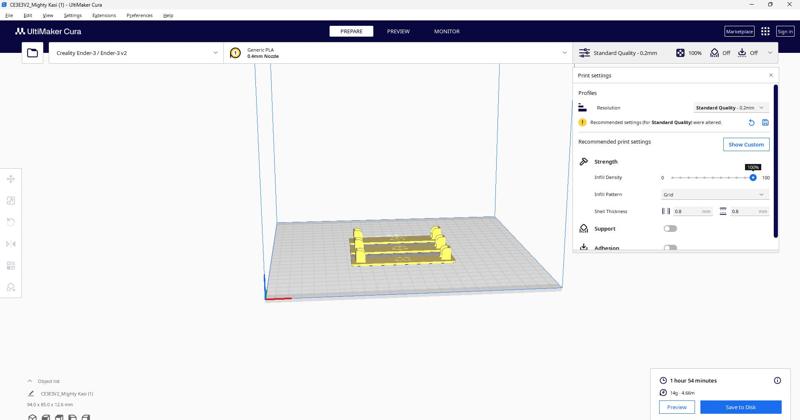800x420 pixels.
Task: Click the yellow model on build plate
Action: 402,246
